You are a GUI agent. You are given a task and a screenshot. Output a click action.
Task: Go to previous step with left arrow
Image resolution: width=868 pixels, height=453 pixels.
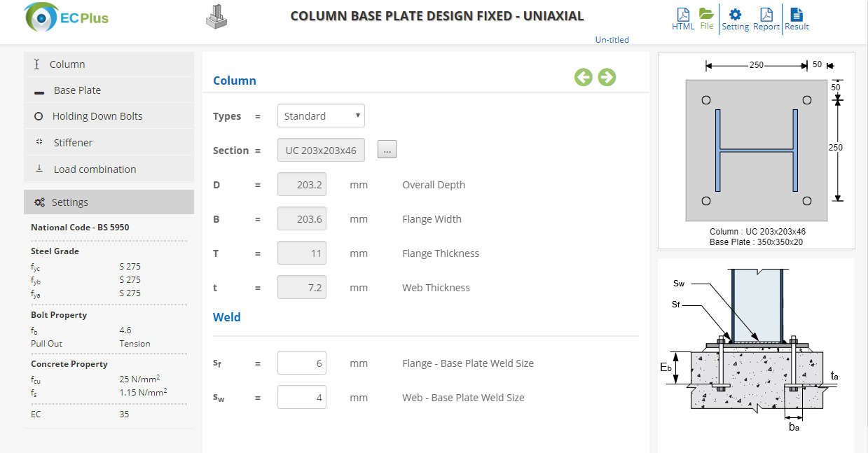point(584,77)
